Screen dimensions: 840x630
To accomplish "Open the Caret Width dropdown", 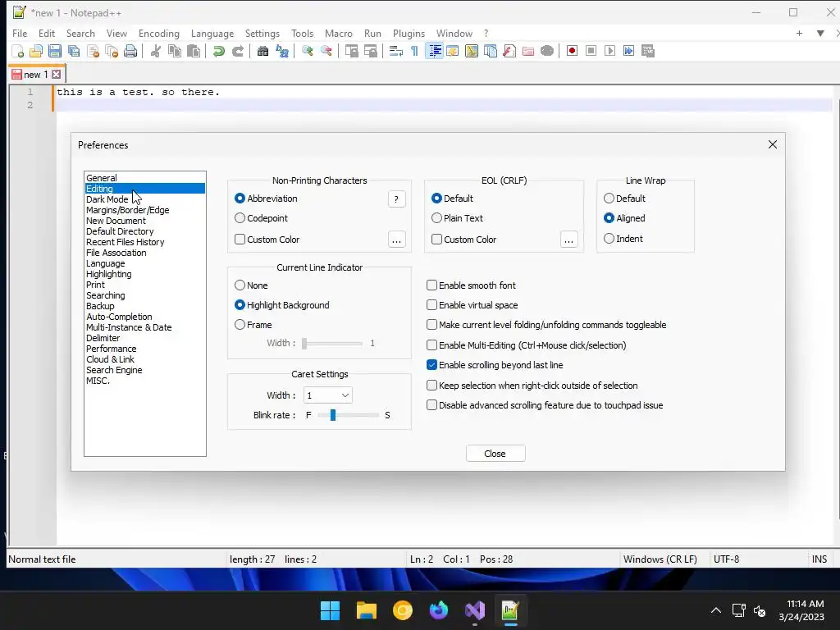I will (328, 395).
